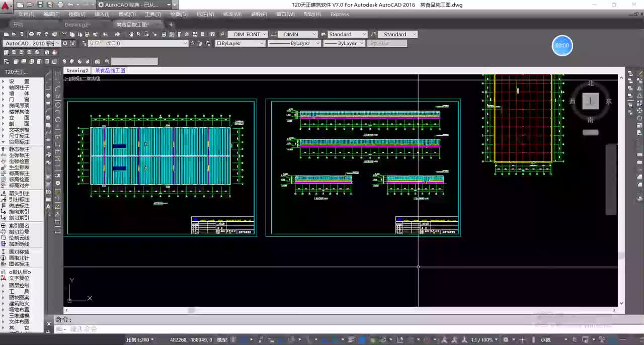Select 标高标注 command in side menu
Viewport: 644px width, 345px height.
coord(19,174)
